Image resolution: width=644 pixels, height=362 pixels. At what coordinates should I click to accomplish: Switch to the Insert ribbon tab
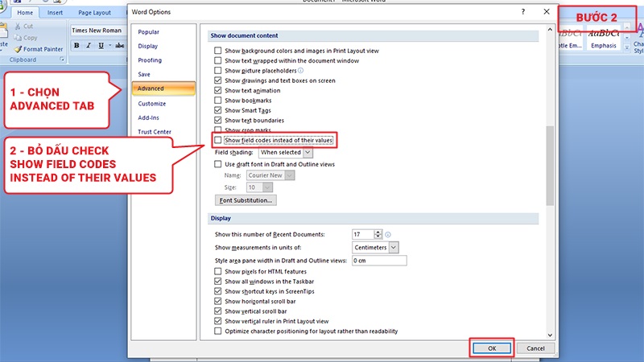tap(55, 13)
